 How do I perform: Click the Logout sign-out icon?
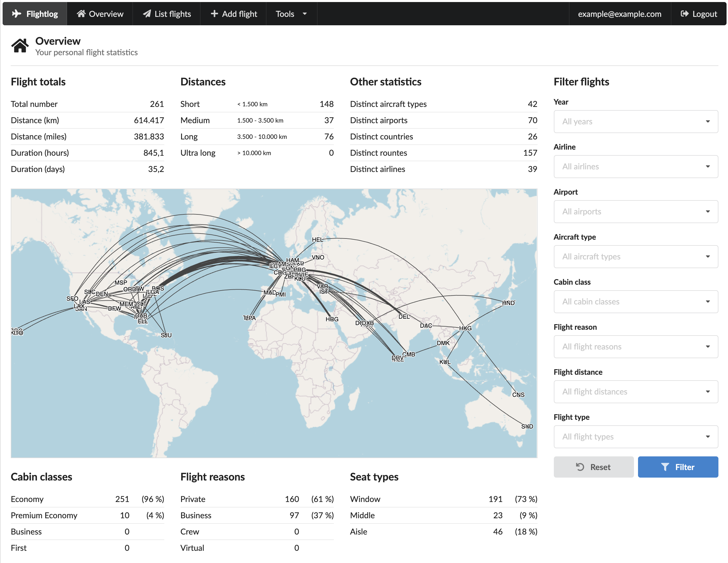pos(684,14)
